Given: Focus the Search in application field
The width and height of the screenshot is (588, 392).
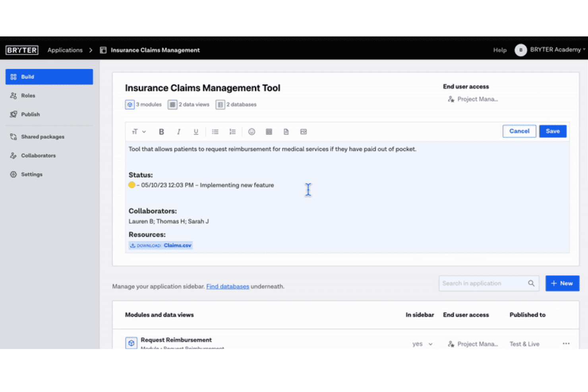Looking at the screenshot, I should (x=489, y=283).
